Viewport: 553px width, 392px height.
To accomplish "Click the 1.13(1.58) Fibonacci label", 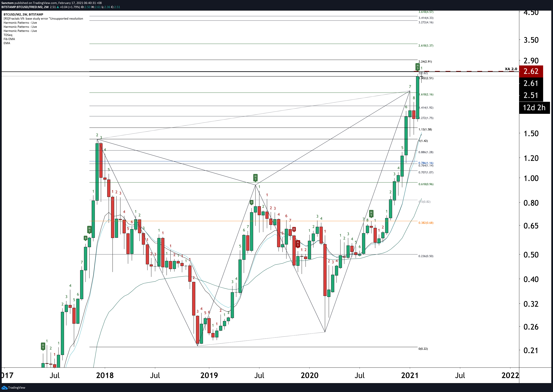I will [425, 129].
